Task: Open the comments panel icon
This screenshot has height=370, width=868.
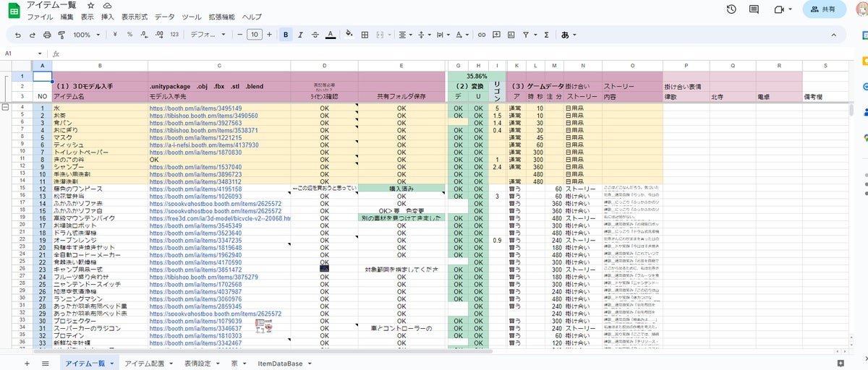Action: click(754, 9)
